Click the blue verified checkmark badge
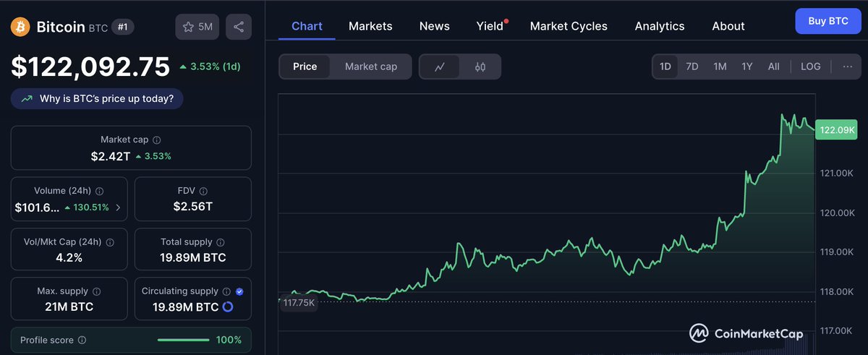868x355 pixels. [239, 291]
